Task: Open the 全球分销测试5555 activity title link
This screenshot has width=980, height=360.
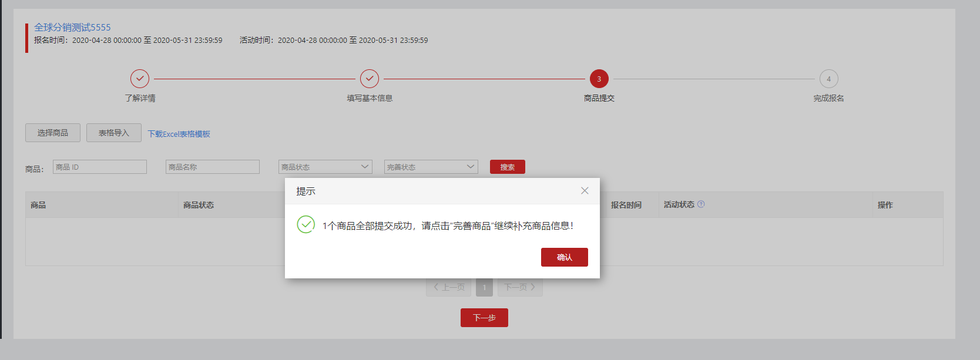Action: click(72, 27)
